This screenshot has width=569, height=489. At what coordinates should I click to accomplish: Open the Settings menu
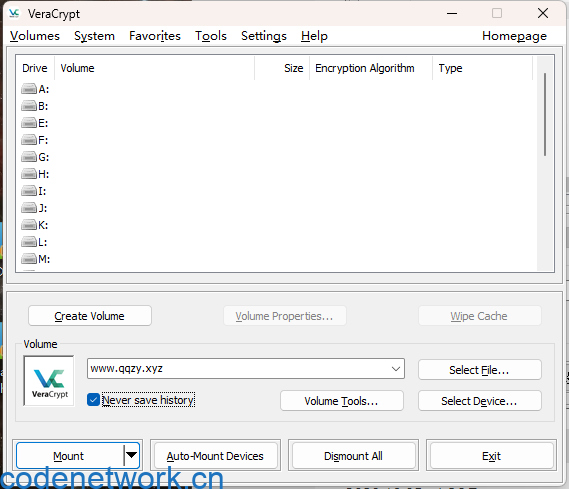coord(264,36)
